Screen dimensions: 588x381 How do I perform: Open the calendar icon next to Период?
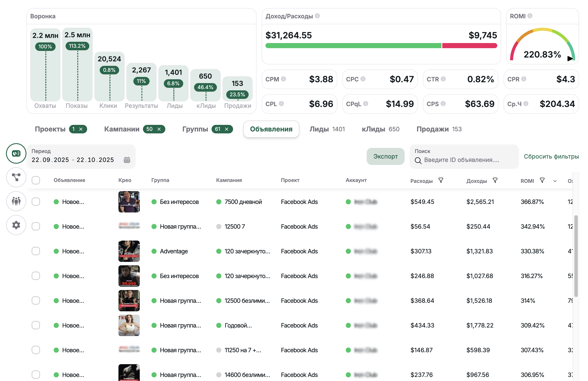[x=127, y=160]
